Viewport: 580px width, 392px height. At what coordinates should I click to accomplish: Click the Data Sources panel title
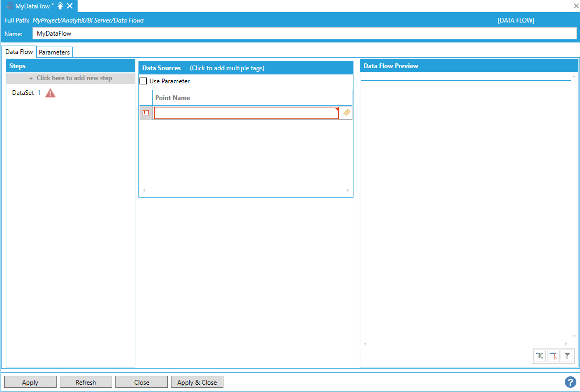[162, 68]
